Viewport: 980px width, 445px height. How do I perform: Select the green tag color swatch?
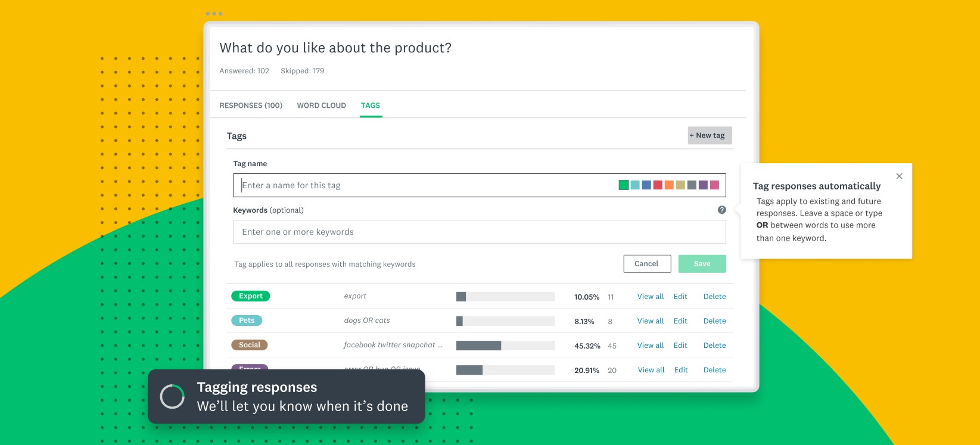pos(624,185)
